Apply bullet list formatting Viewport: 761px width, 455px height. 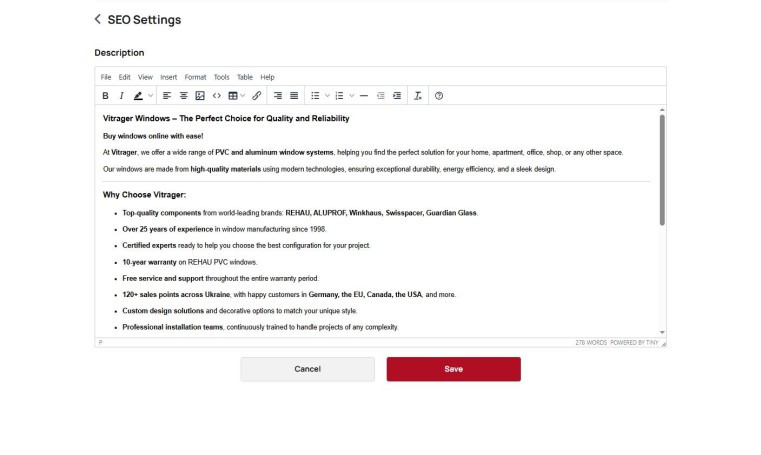click(315, 96)
